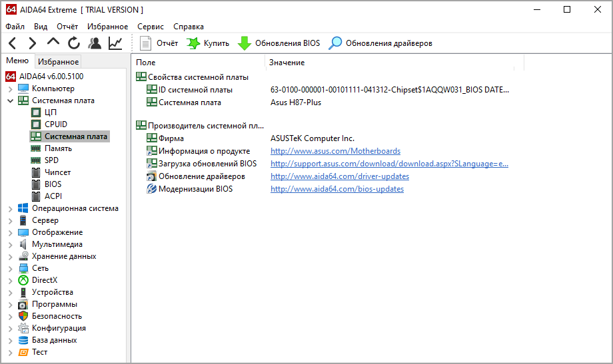
Task: Open the aida64.com/driver-updates link
Action: point(340,176)
